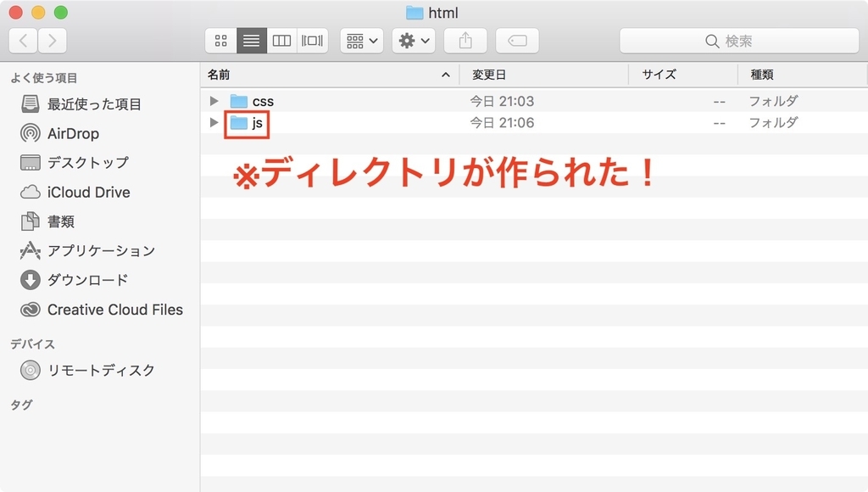The width and height of the screenshot is (868, 492).
Task: Close the Finder window with red button
Action: coord(15,12)
